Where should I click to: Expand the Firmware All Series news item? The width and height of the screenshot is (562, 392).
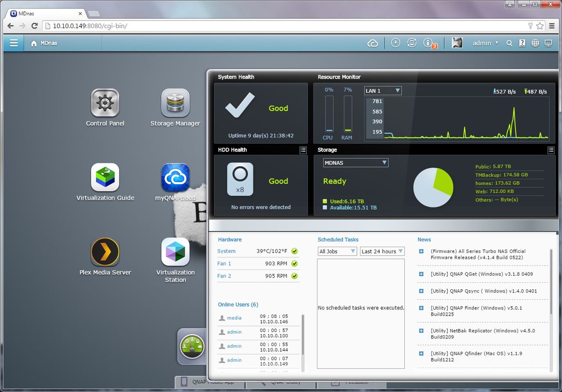coord(421,251)
